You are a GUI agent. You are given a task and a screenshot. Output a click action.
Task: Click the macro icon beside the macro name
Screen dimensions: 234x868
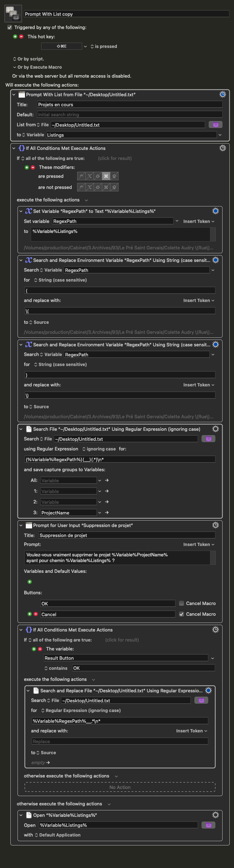click(13, 14)
